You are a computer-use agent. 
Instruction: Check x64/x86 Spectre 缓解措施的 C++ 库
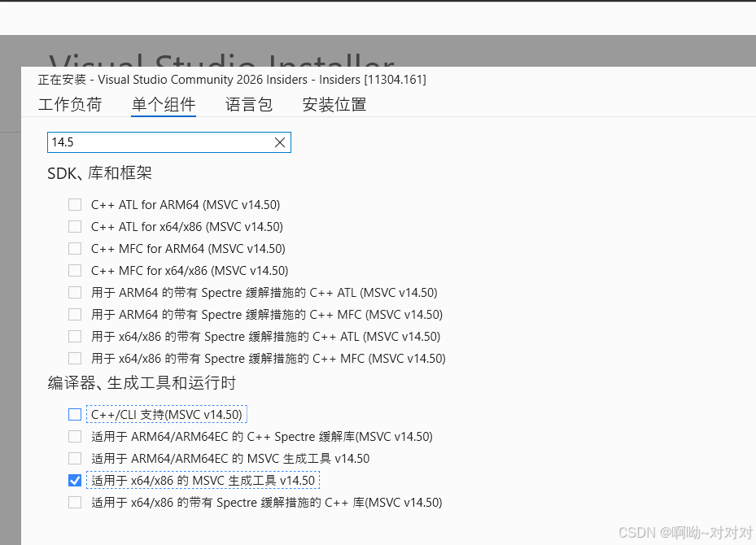tap(75, 503)
